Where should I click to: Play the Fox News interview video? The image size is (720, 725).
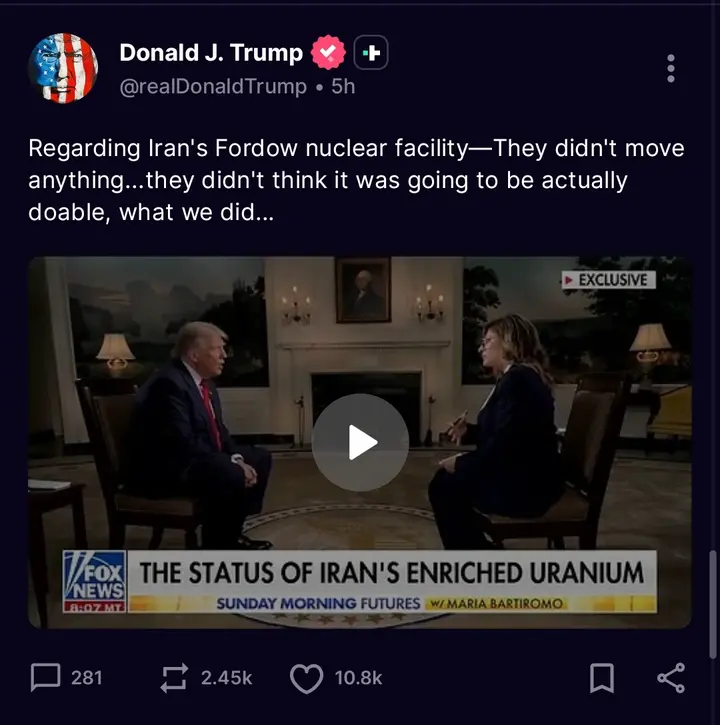click(x=360, y=442)
